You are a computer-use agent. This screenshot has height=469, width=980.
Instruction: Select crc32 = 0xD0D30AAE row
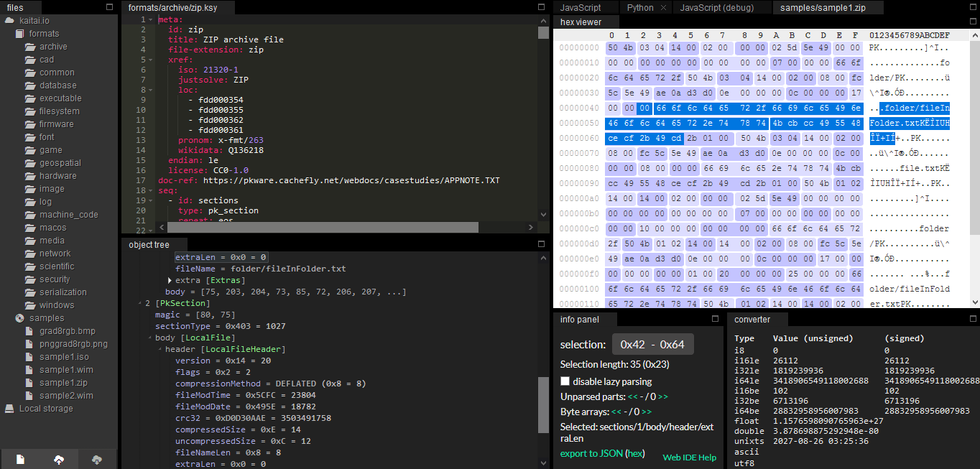(253, 418)
